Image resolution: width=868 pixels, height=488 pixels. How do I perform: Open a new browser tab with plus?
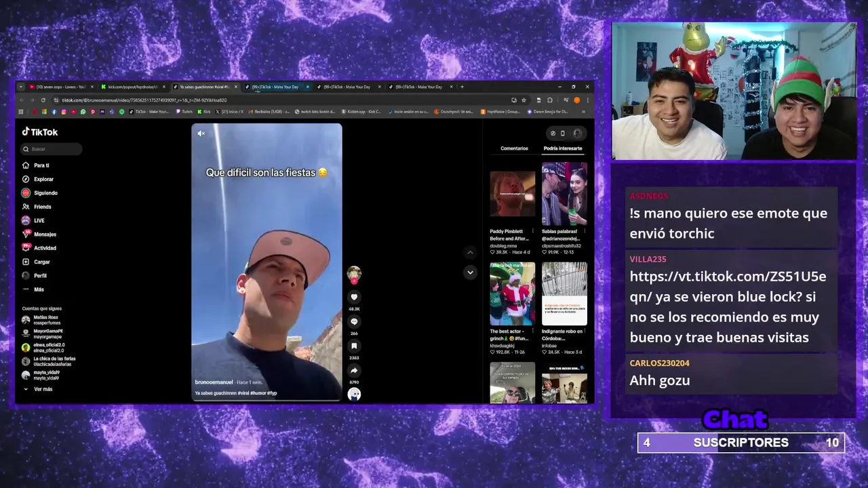pos(462,87)
